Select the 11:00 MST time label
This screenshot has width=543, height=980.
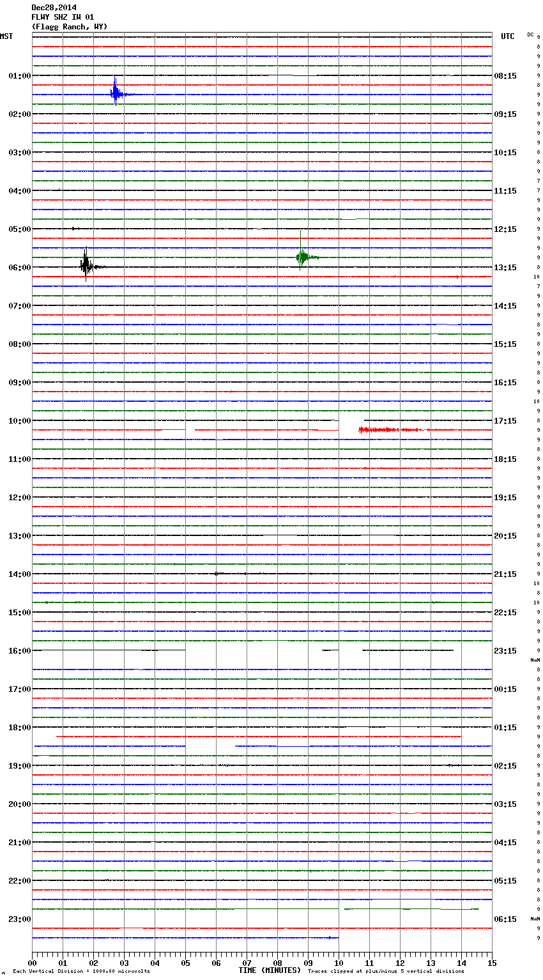tap(20, 459)
